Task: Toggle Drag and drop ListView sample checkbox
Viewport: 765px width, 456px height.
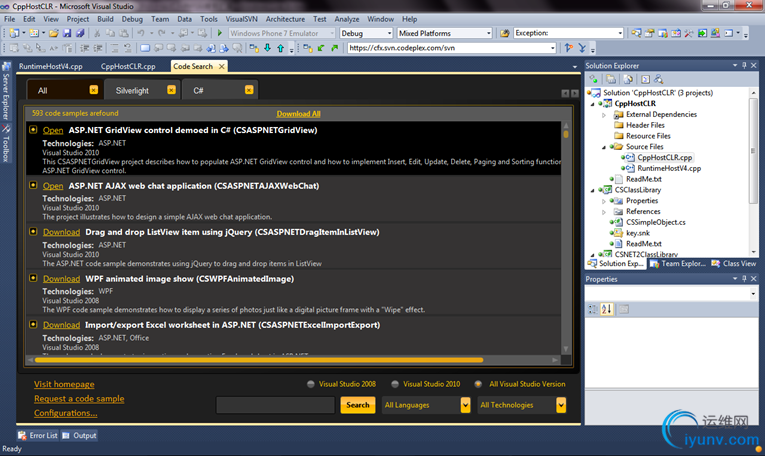Action: (33, 232)
